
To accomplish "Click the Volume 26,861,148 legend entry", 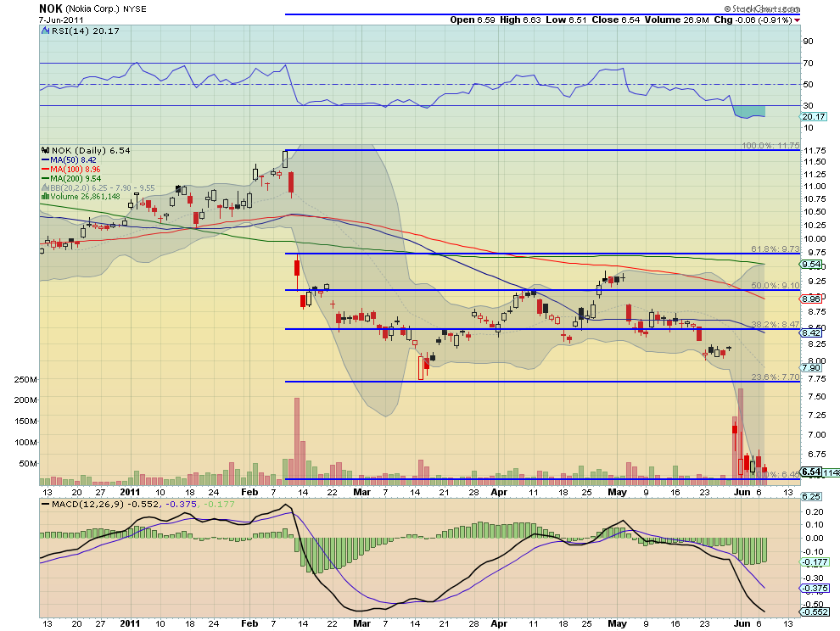I will coord(85,197).
